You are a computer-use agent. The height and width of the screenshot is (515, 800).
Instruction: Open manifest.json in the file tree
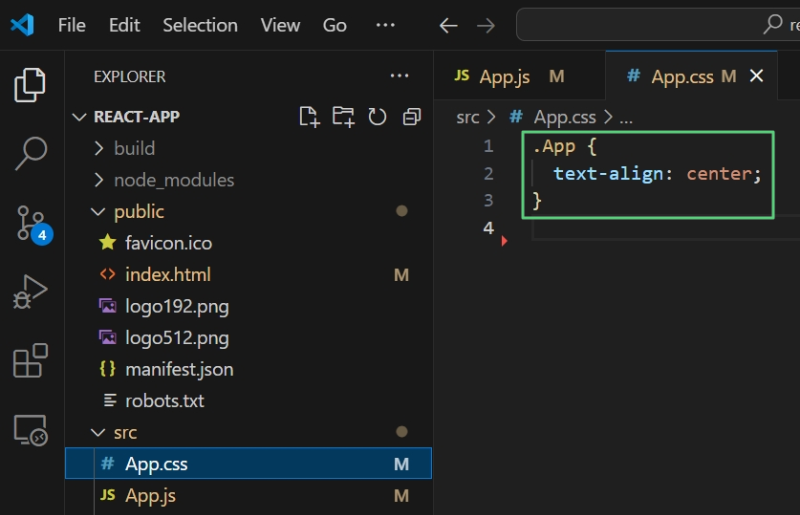tap(248, 370)
